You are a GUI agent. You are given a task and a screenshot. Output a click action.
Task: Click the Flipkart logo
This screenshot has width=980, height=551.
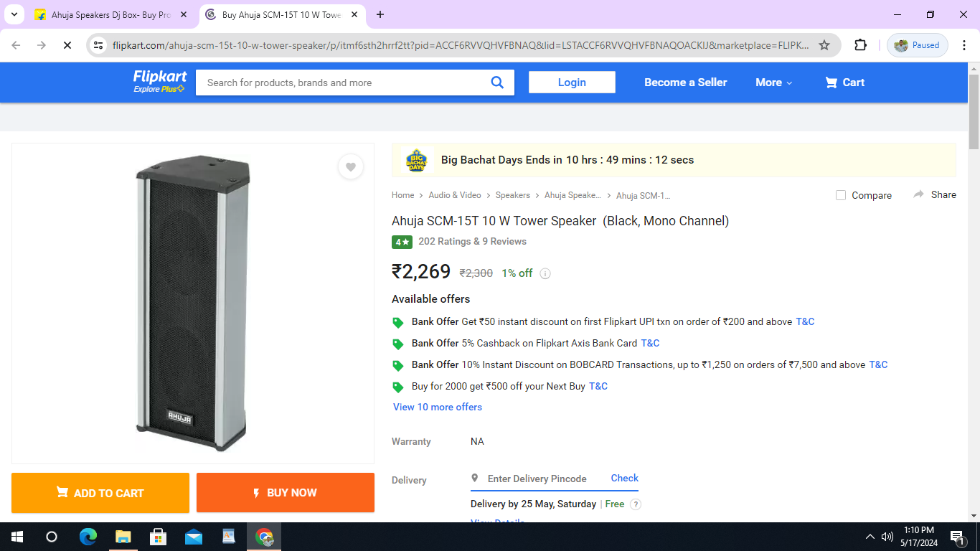pyautogui.click(x=159, y=77)
